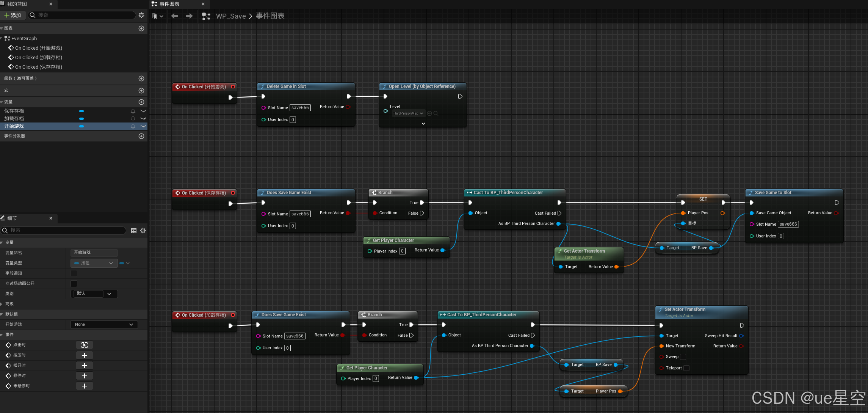Collapse the 变量 section in My Blueprint

pyautogui.click(x=2, y=102)
